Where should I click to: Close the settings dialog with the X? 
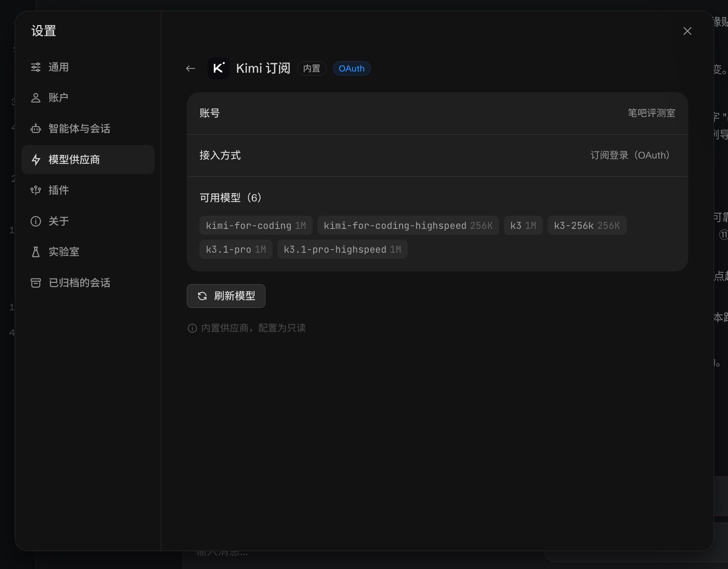(x=687, y=31)
